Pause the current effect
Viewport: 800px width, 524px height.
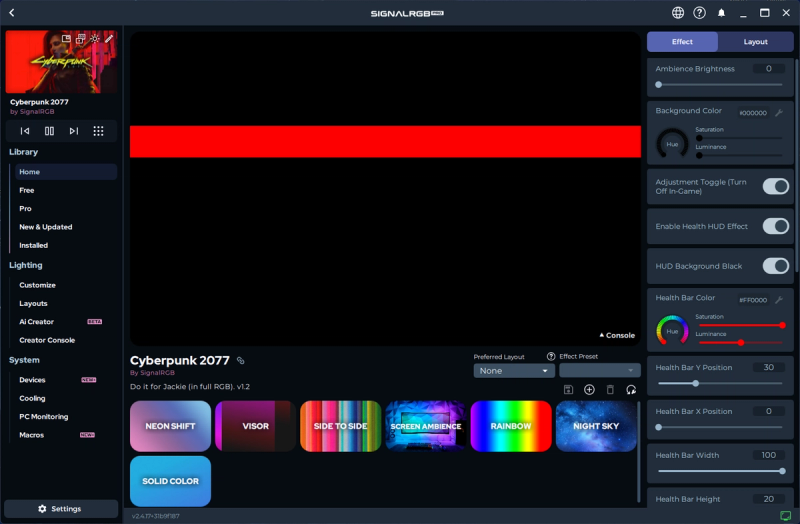pos(49,131)
